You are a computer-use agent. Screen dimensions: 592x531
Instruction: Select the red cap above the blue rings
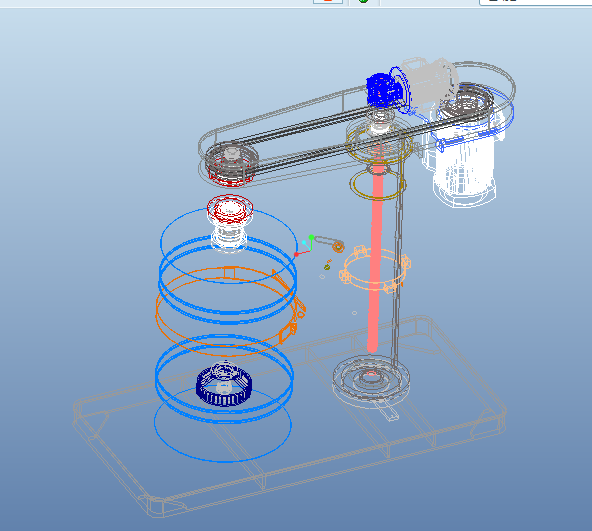[x=229, y=210]
